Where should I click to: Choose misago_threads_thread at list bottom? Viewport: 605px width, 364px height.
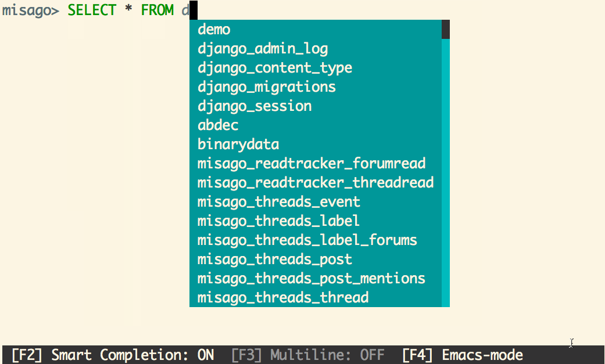(316, 297)
